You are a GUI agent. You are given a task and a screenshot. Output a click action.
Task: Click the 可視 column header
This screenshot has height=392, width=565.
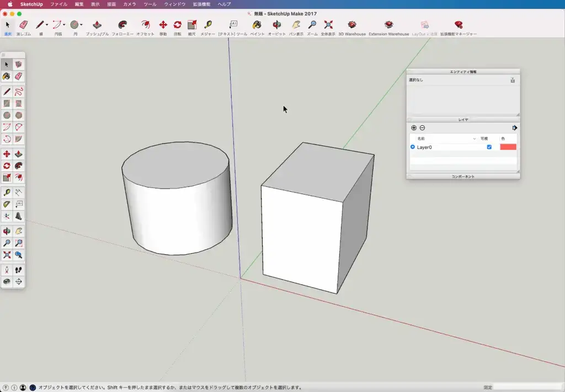coord(484,138)
